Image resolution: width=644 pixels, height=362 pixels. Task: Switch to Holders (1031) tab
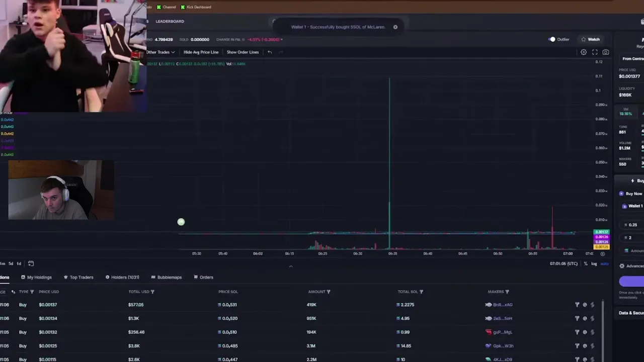click(x=122, y=277)
